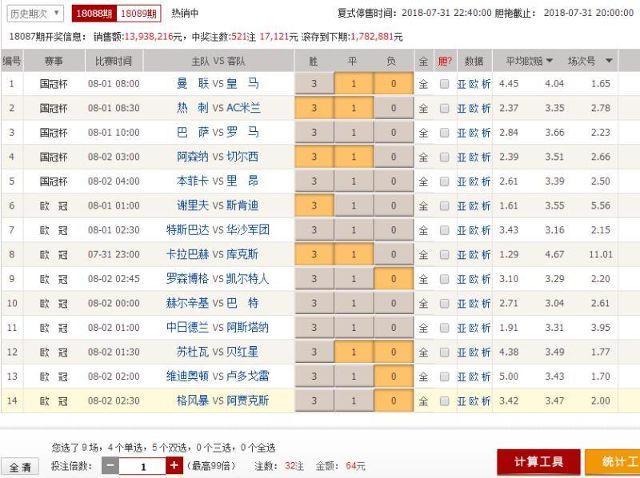Toggle win (3) for 中日德兰 VS 阿斯塔纳

[314, 327]
